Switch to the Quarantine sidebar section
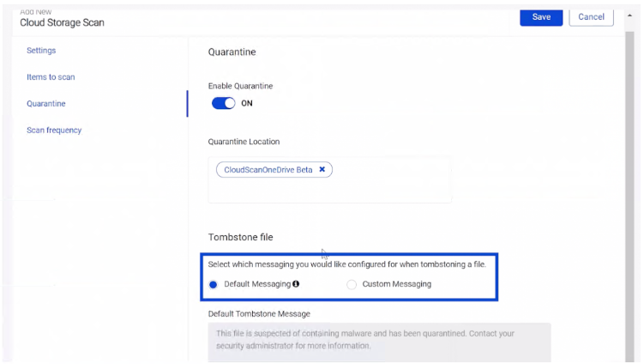This screenshot has height=364, width=644. point(46,104)
